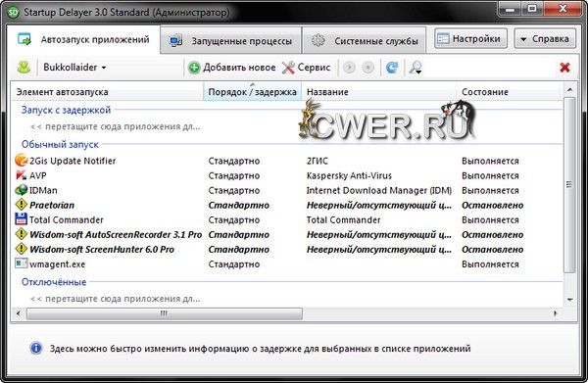Select Wisdom-soft ScreenHunter 6.0 Pro entry
This screenshot has width=588, height=383.
pos(102,249)
